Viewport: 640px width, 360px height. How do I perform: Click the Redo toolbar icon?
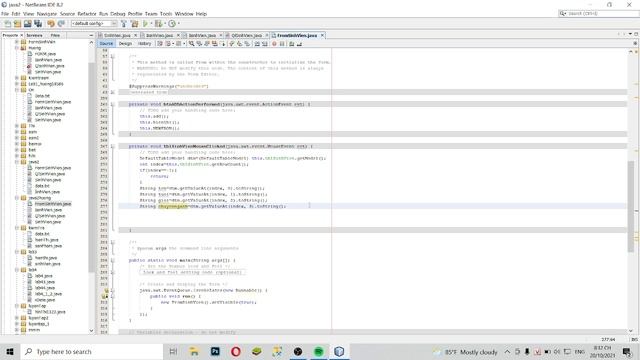[61, 24]
